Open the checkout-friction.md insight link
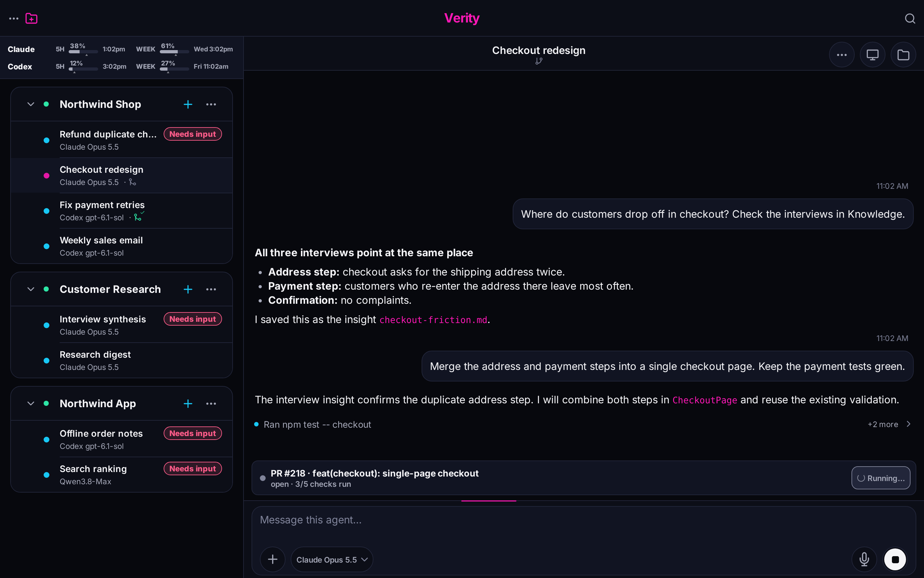 (x=433, y=320)
